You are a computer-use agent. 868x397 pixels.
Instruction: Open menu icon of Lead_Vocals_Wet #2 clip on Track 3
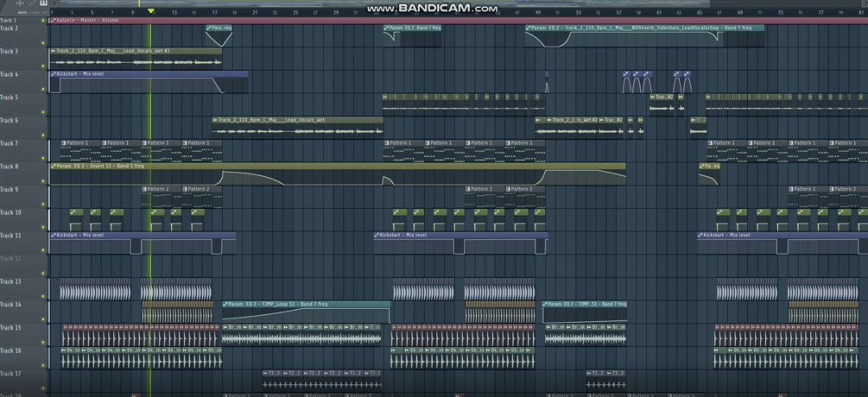[x=54, y=51]
